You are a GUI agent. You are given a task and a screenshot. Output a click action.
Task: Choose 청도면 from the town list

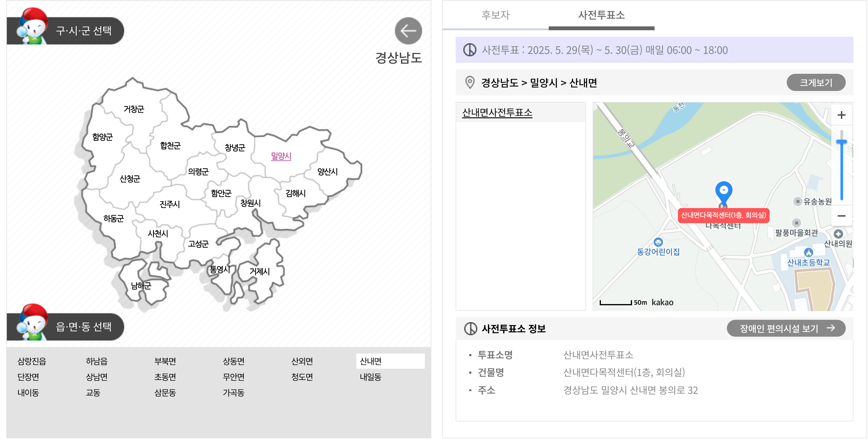point(302,377)
